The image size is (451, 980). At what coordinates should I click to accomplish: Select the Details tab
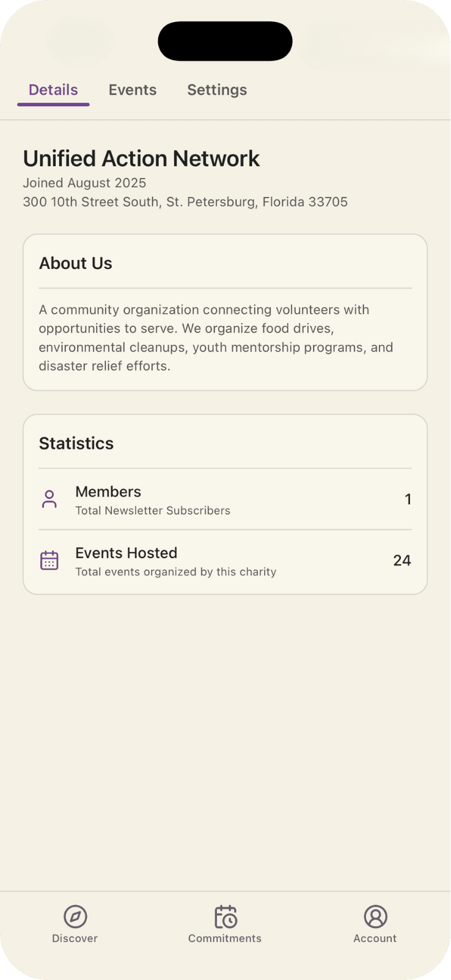(53, 90)
